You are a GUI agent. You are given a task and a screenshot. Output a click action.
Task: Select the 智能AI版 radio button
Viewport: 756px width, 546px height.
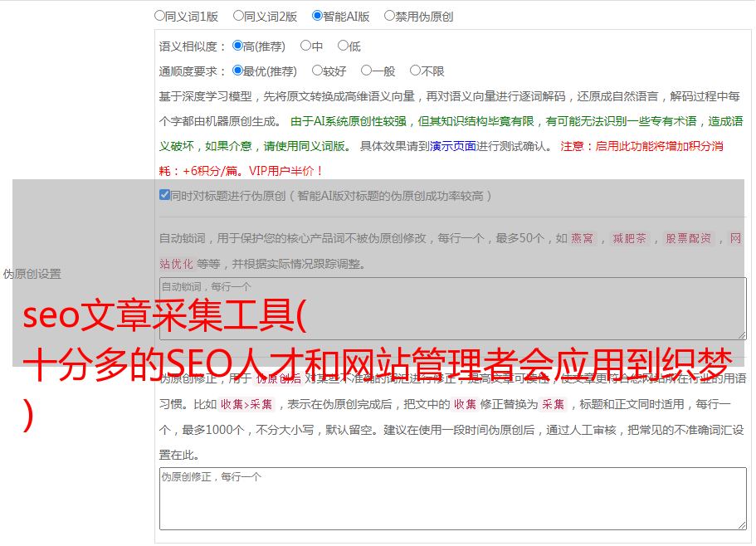pyautogui.click(x=317, y=16)
